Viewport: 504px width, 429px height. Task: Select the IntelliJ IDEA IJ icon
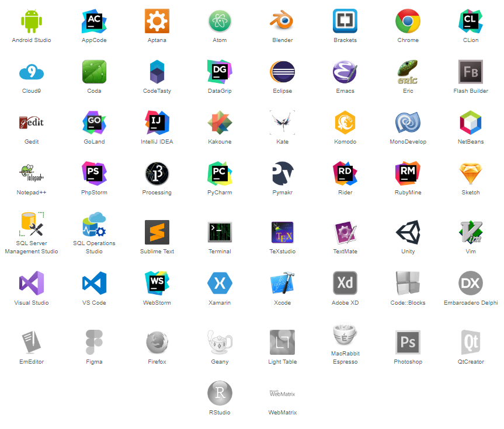point(157,123)
